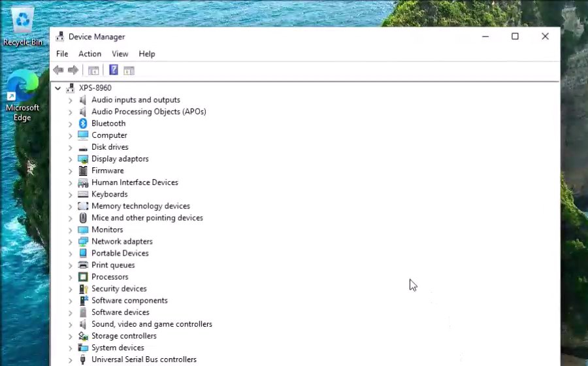Click the Disk drives icon
The image size is (588, 366).
point(83,148)
